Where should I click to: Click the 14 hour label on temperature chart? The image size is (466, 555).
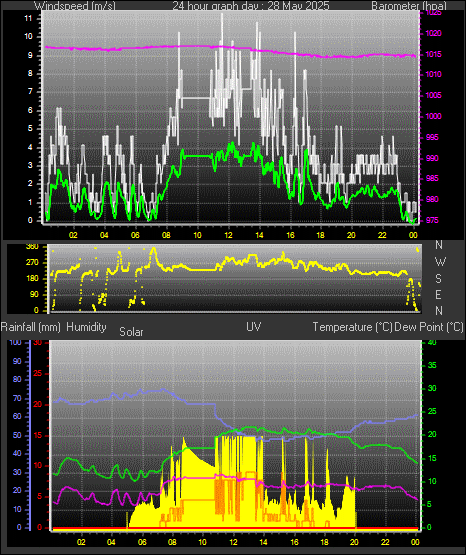tap(263, 542)
